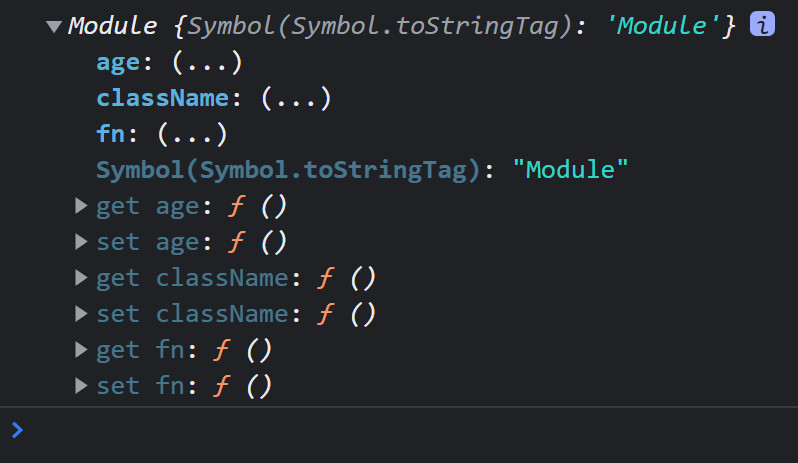Viewport: 798px width, 463px height.
Task: Expand the get age getter
Action: (82, 207)
